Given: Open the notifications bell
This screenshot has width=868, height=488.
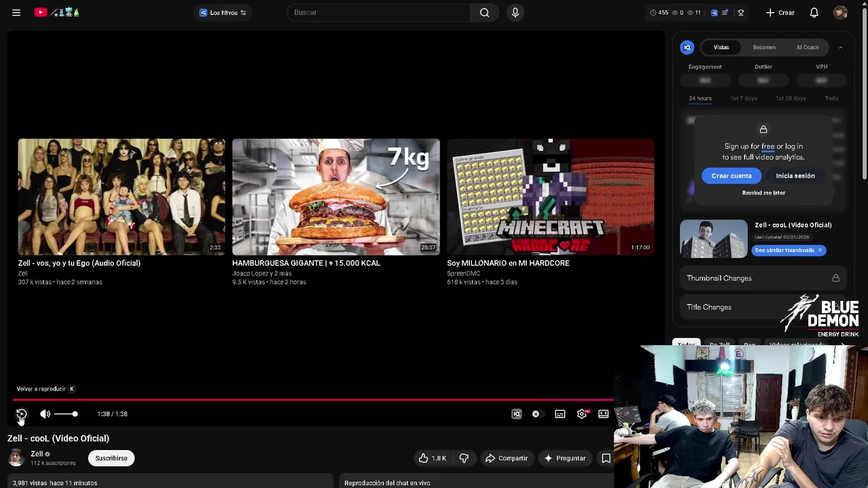Looking at the screenshot, I should pyautogui.click(x=814, y=12).
